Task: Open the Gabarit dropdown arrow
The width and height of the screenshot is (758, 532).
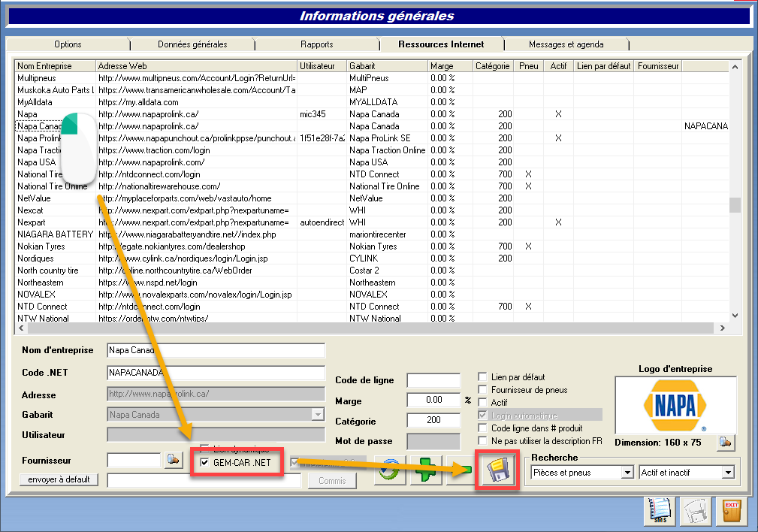Action: [x=318, y=415]
